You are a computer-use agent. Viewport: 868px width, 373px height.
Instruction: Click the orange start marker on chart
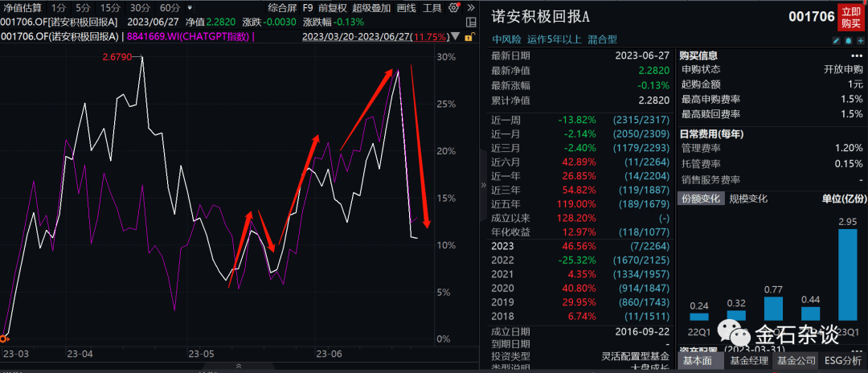(x=3, y=338)
